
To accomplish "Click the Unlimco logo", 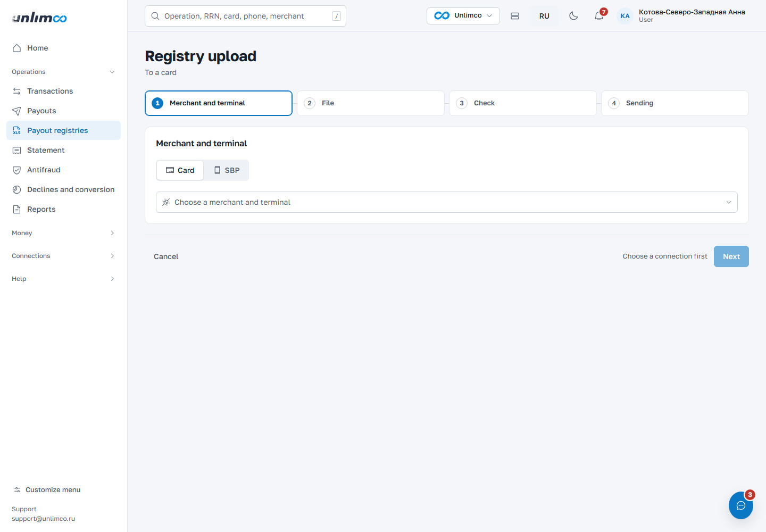I will [39, 18].
